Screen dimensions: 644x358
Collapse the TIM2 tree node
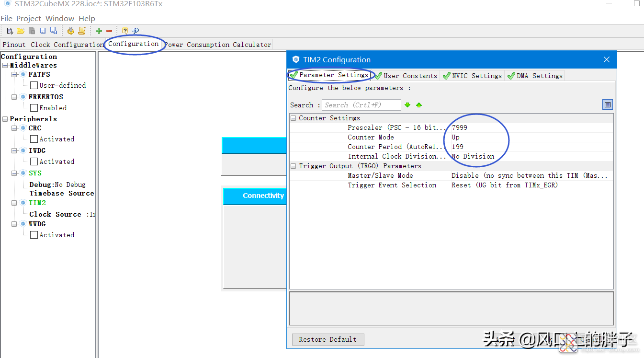click(x=14, y=203)
